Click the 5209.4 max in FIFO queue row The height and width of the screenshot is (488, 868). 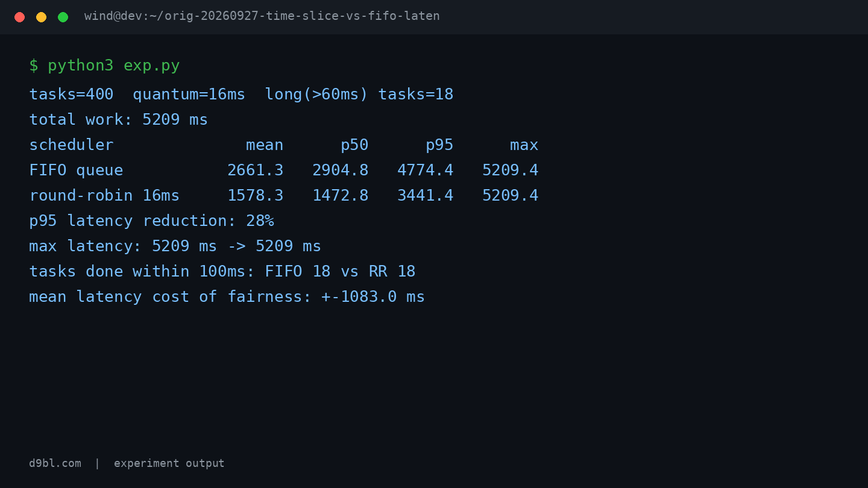[510, 170]
